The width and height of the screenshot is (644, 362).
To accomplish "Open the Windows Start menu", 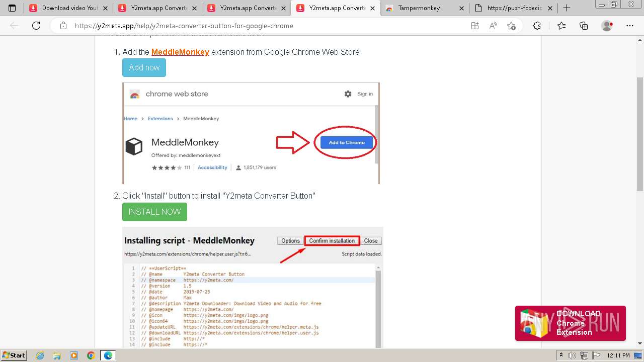I will click(14, 355).
